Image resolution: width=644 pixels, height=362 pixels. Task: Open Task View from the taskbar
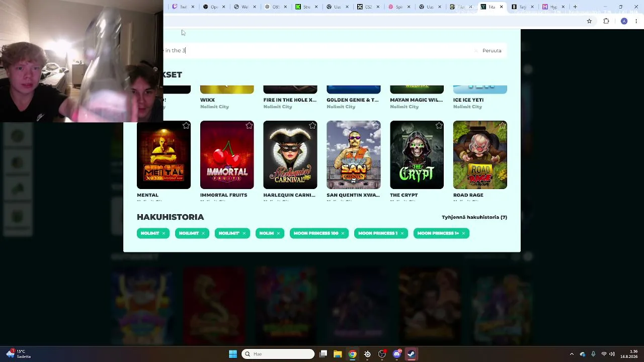pos(324,354)
